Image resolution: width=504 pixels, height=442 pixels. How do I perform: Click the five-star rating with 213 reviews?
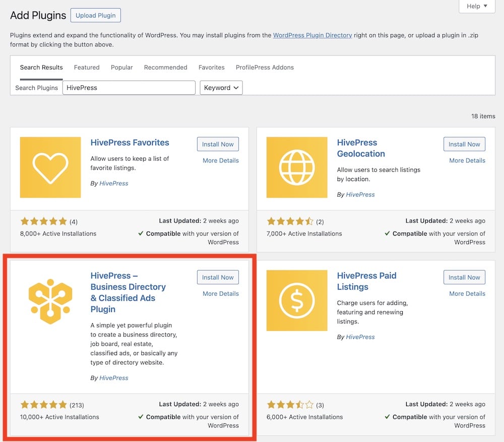click(44, 405)
